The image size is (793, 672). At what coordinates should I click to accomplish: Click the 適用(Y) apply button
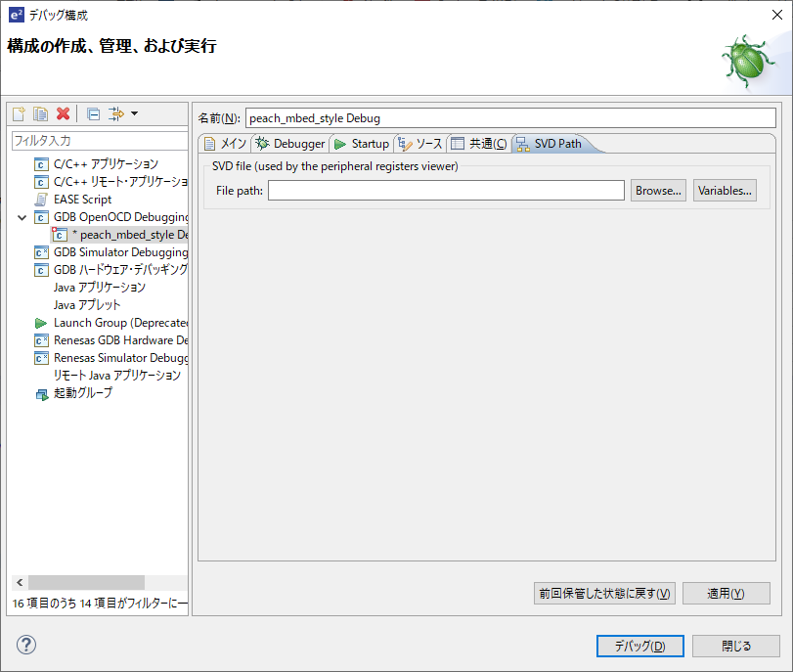pos(727,593)
